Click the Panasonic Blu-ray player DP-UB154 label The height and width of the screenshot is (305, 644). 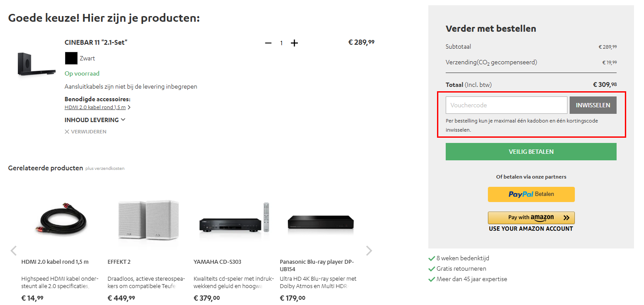click(316, 265)
